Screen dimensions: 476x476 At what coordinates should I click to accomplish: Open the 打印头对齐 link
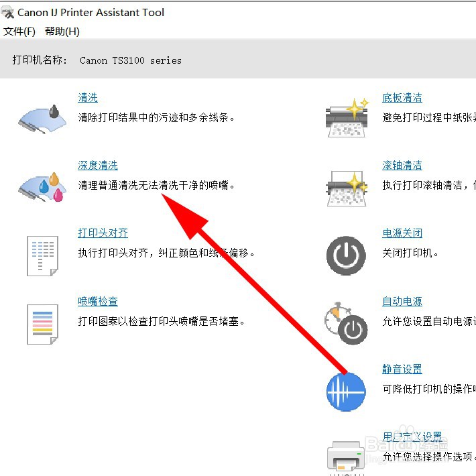click(x=103, y=233)
